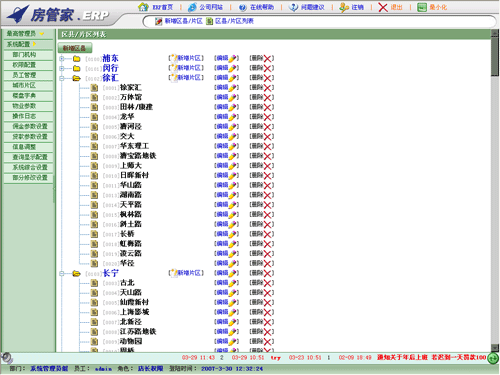This screenshot has height=375, width=500.
Task: Open the 员工管理 sidebar menu item
Action: point(28,75)
